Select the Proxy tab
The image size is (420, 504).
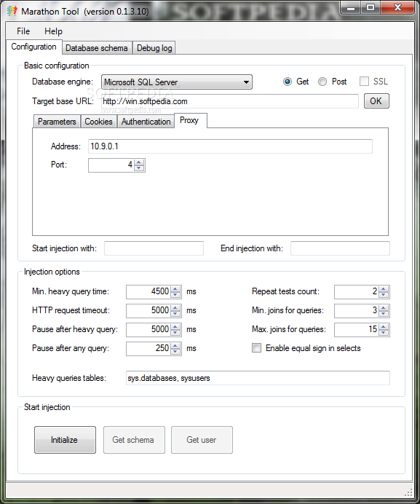tap(190, 120)
